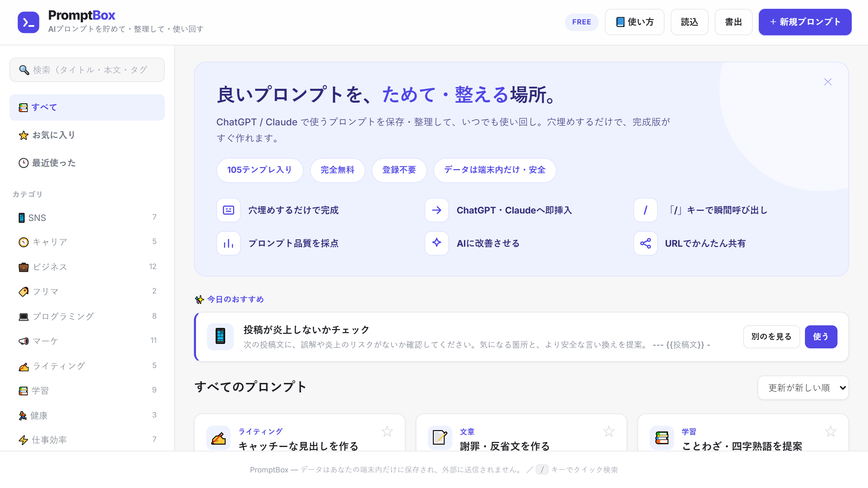Click the 投稿が炎上しないかチェック title
The image size is (868, 488).
tap(306, 330)
